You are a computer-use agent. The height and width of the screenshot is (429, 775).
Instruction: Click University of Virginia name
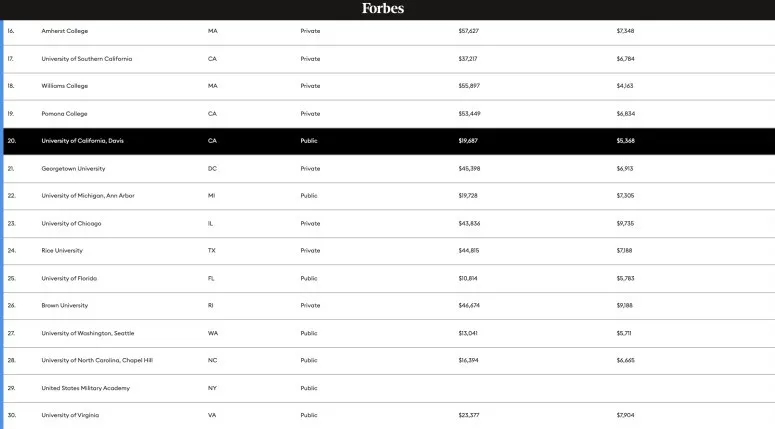[x=70, y=415]
